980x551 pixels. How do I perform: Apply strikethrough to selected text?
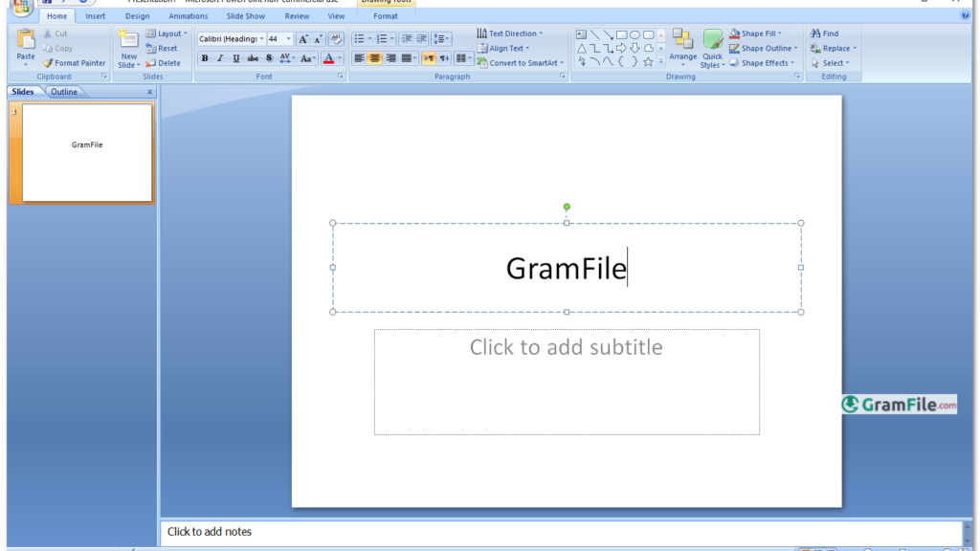[x=253, y=57]
